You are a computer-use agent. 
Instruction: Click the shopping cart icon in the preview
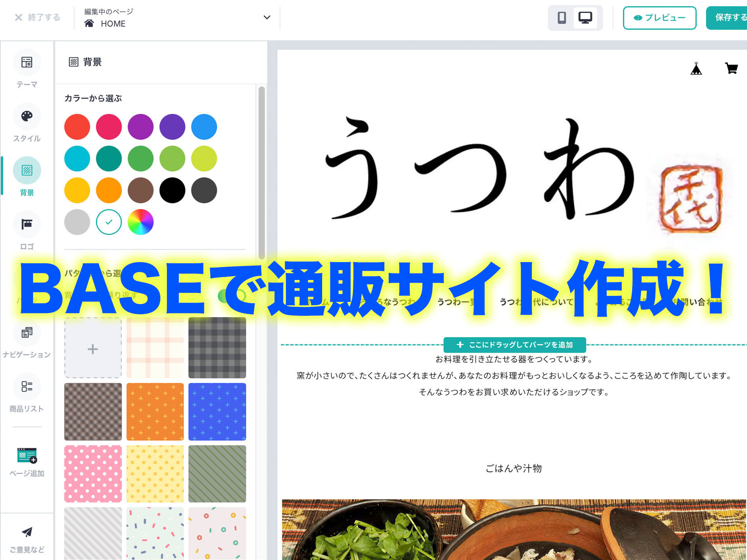[x=731, y=68]
